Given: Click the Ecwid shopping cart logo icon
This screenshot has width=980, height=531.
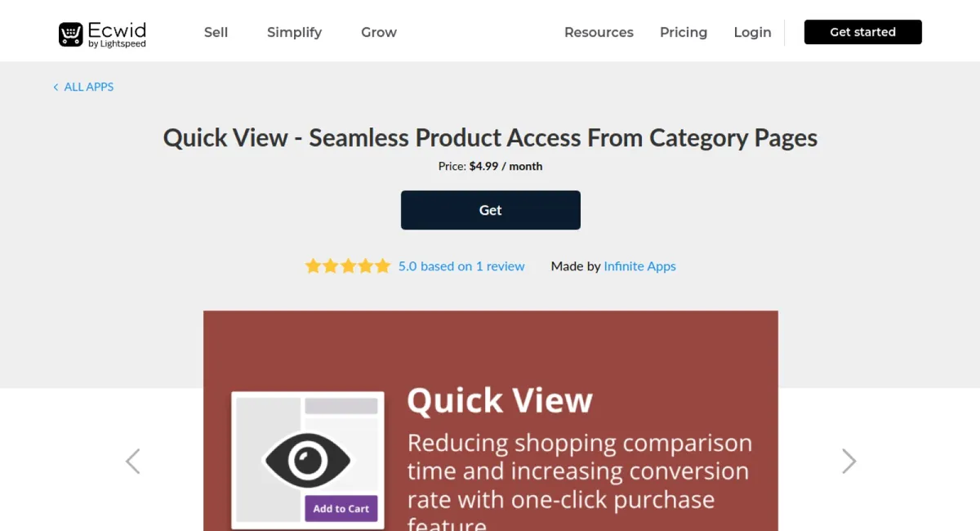Looking at the screenshot, I should tap(72, 33).
